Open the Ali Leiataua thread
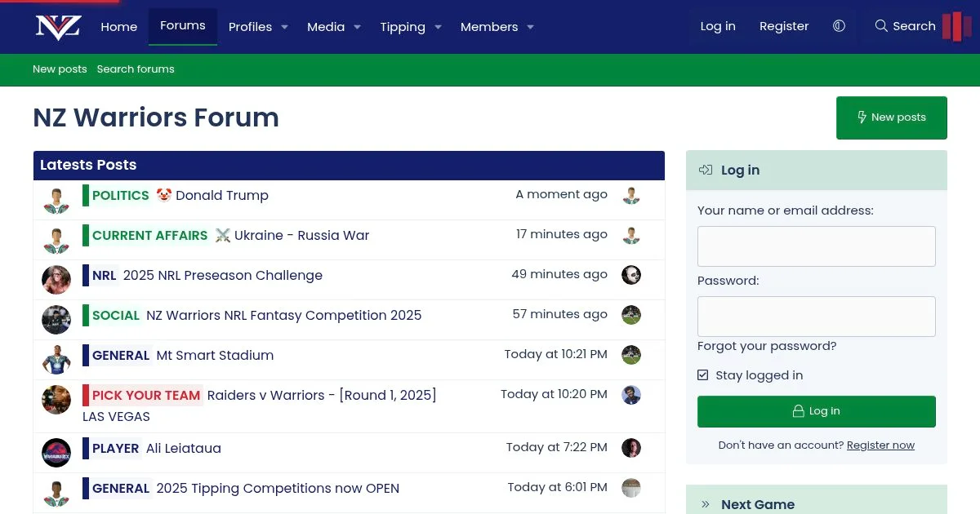 click(x=184, y=448)
